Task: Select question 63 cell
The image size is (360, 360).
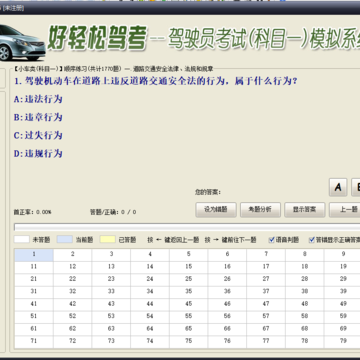Action: (x=111, y=329)
